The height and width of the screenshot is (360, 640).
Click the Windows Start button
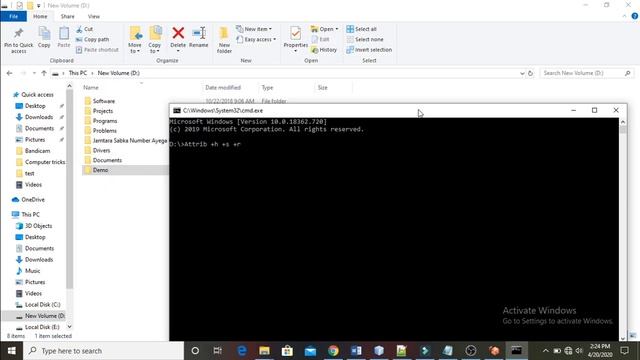coord(11,351)
